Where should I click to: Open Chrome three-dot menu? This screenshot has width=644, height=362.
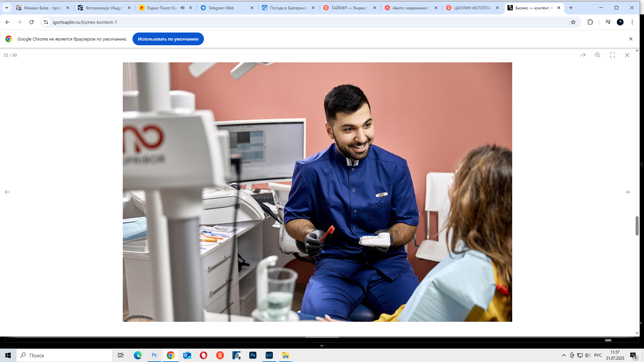point(632,22)
